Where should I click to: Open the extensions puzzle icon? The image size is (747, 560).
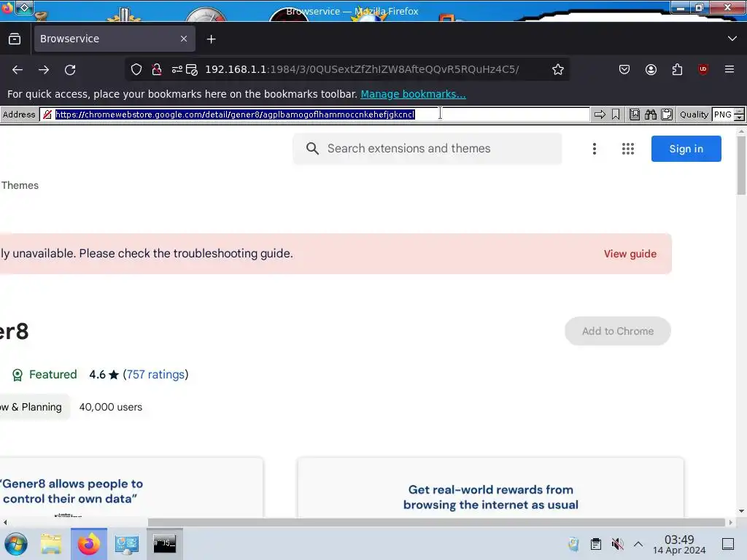point(677,69)
